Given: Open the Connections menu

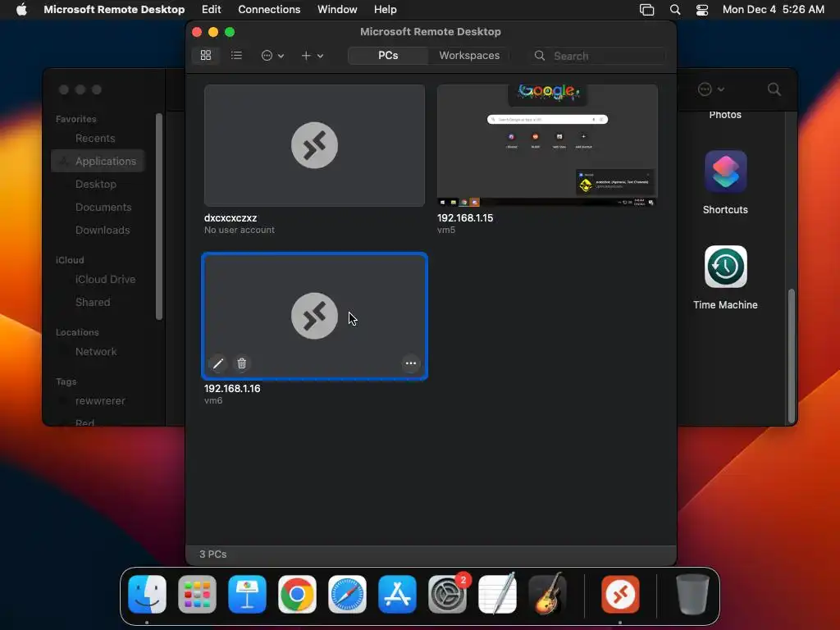Looking at the screenshot, I should (269, 9).
